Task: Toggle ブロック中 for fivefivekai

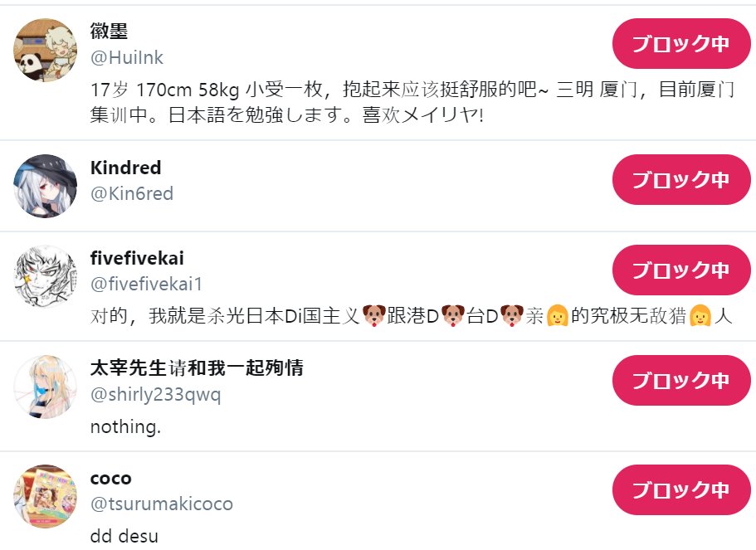Action: 681,270
